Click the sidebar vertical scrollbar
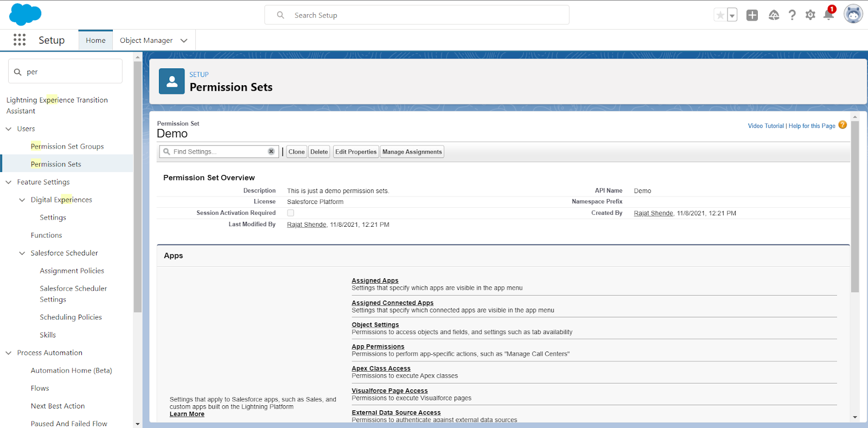 138,187
